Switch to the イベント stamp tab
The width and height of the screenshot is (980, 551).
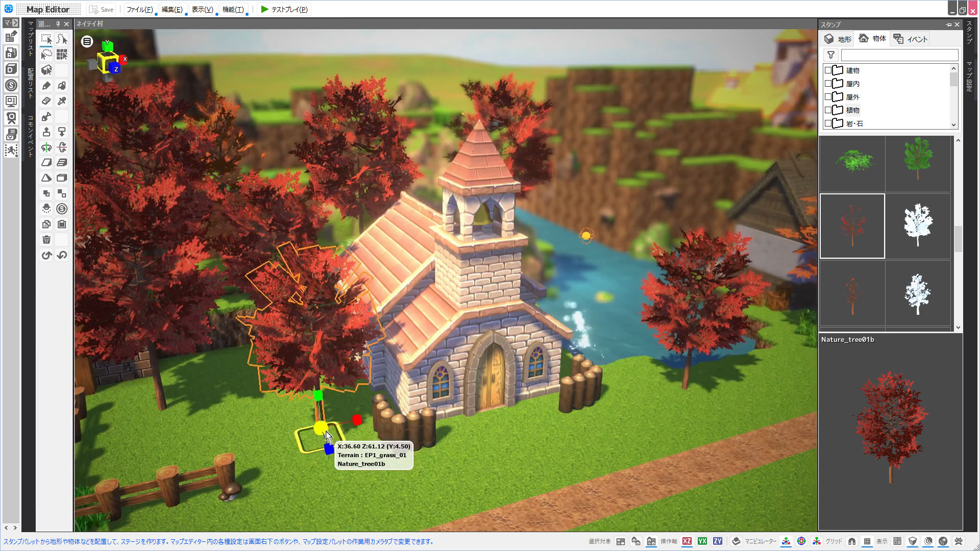click(911, 39)
